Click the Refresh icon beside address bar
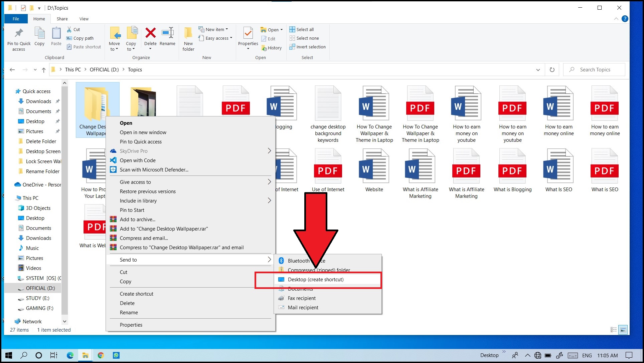The image size is (644, 363). click(552, 70)
